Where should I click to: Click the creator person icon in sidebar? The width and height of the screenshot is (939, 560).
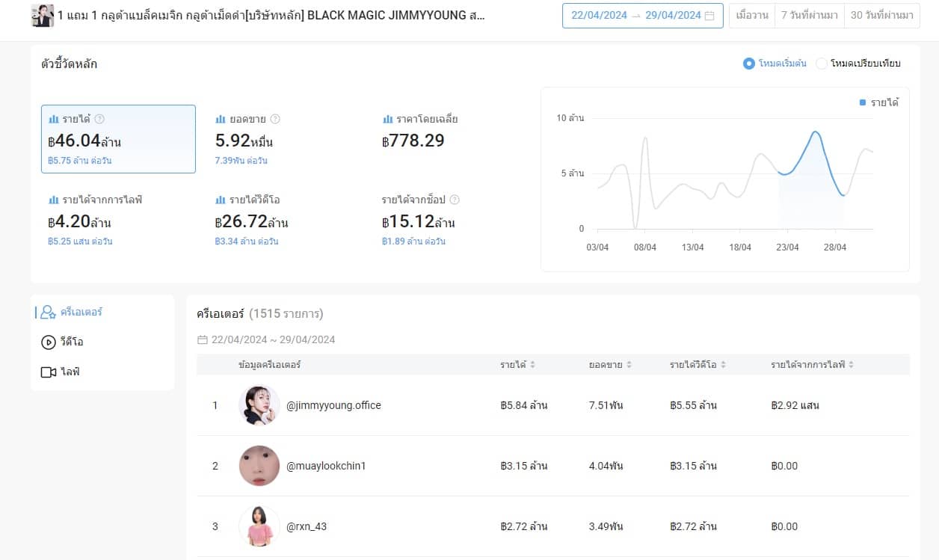(48, 313)
